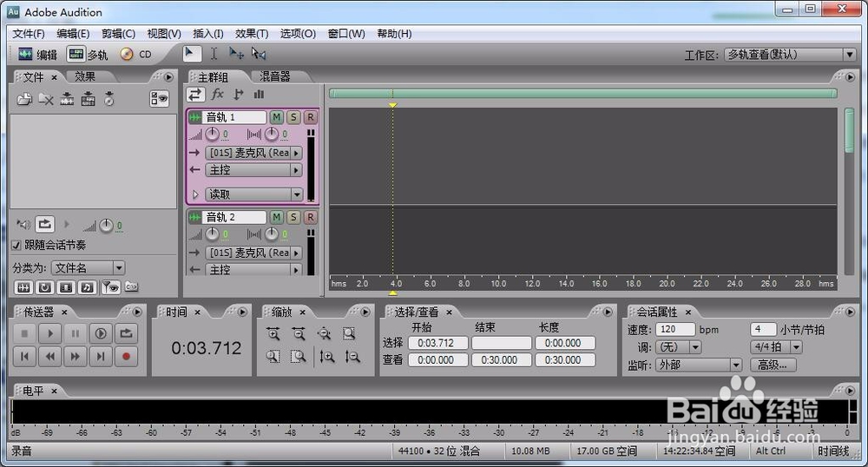This screenshot has width=868, height=467.
Task: Adjust 音轨 1 pan knob
Action: pos(272,135)
